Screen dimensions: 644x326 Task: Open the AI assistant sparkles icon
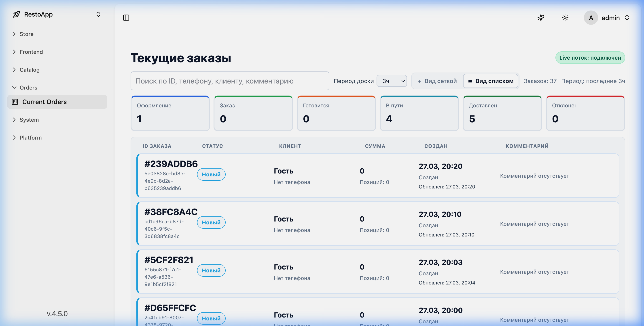tap(541, 18)
